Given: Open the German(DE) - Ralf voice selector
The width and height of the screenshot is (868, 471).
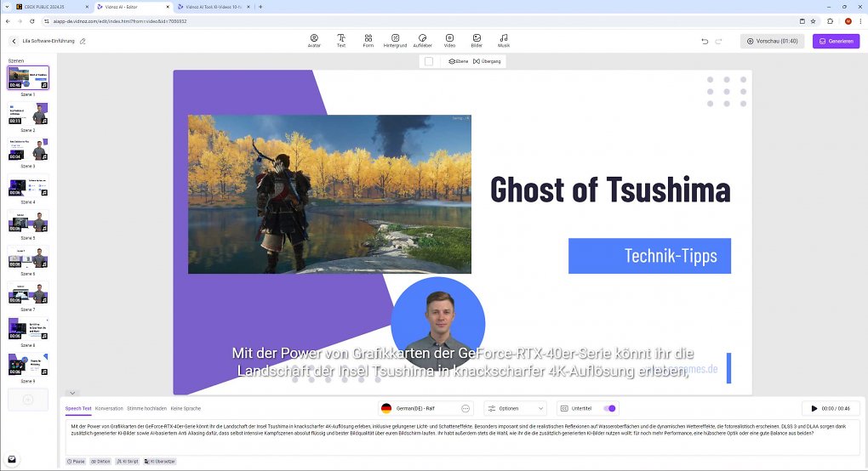Looking at the screenshot, I should coord(425,409).
